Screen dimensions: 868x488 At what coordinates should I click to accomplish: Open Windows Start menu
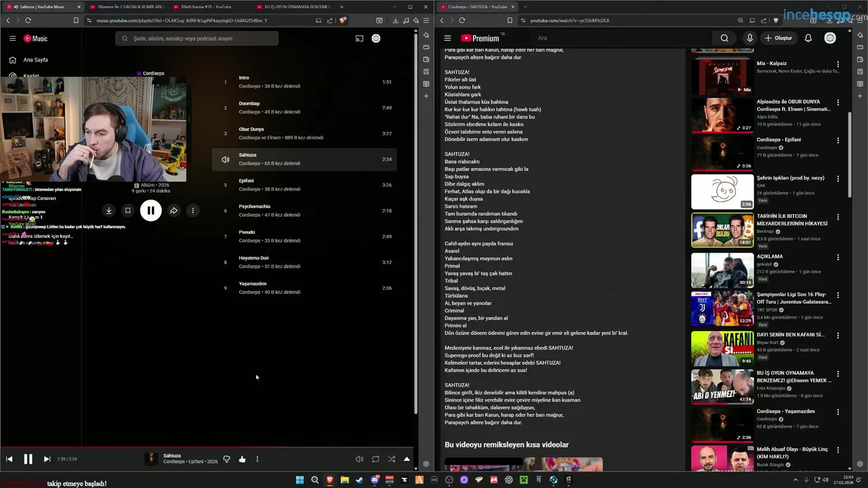point(300,480)
